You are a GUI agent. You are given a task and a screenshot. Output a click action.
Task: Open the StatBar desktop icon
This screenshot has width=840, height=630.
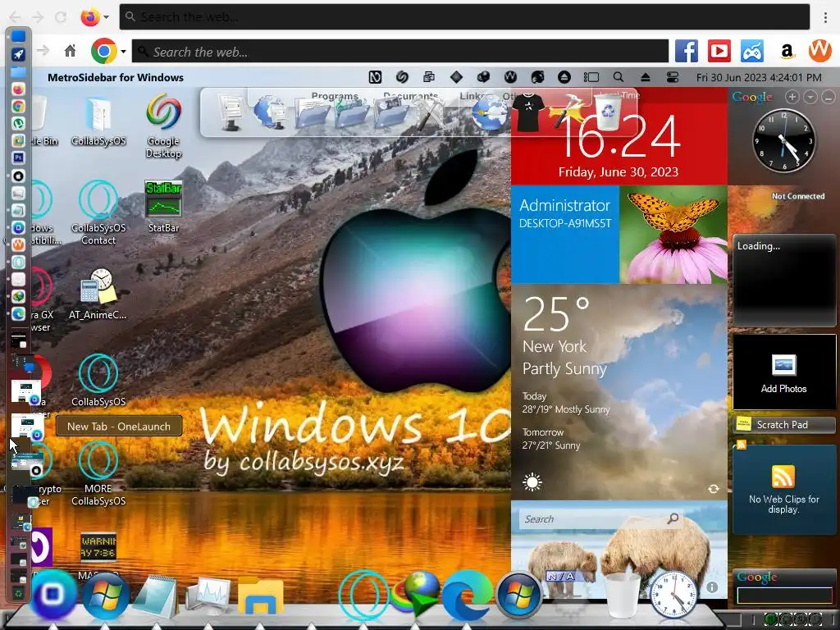tap(163, 207)
